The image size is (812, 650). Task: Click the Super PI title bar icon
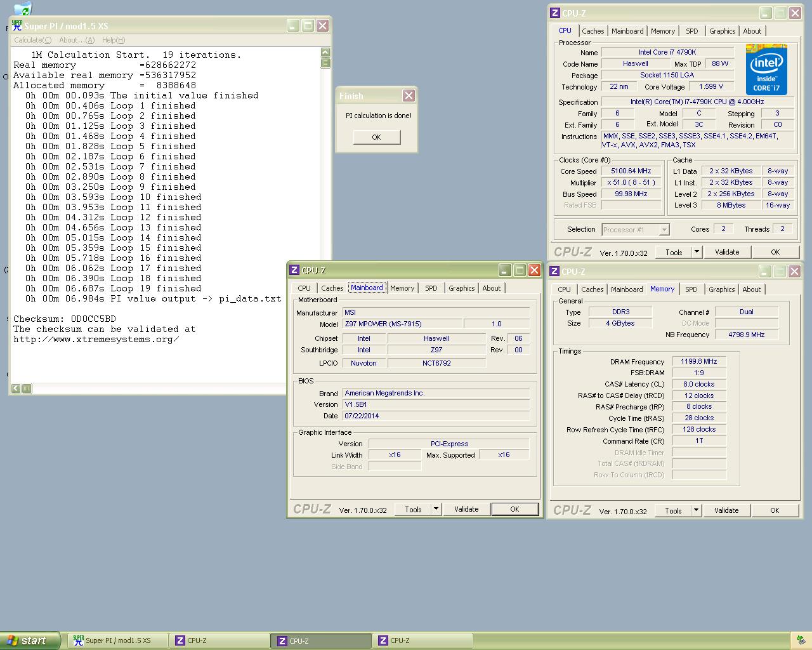click(x=17, y=25)
